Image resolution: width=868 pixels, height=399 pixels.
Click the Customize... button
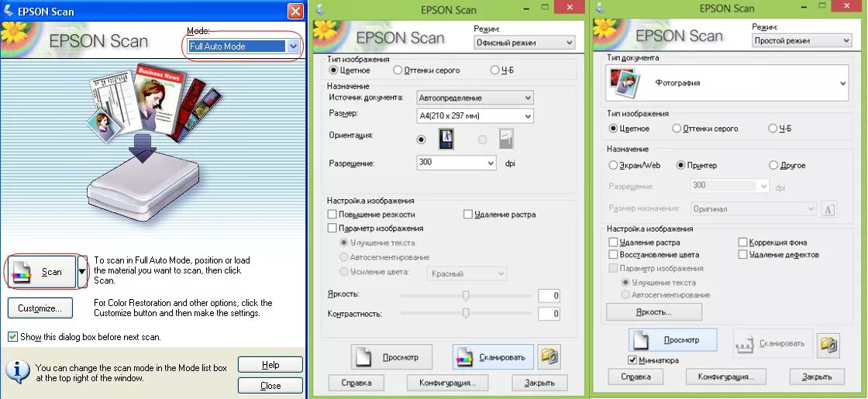click(40, 308)
